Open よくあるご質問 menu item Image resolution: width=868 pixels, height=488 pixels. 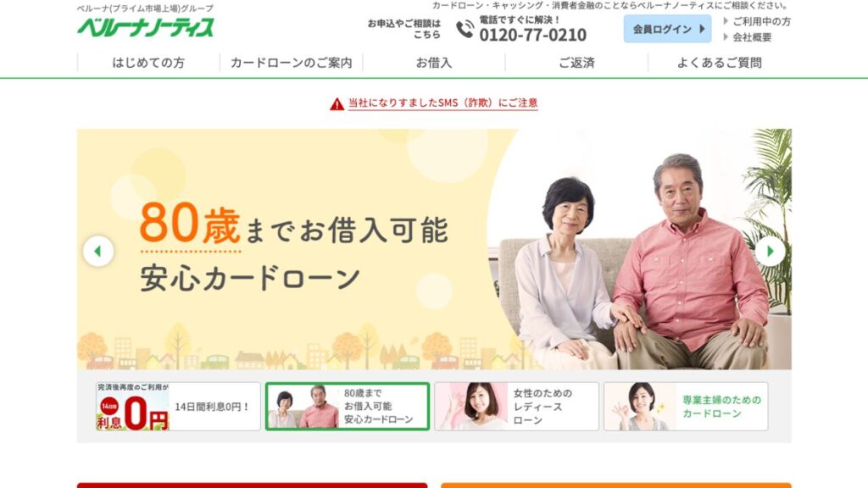tap(719, 63)
